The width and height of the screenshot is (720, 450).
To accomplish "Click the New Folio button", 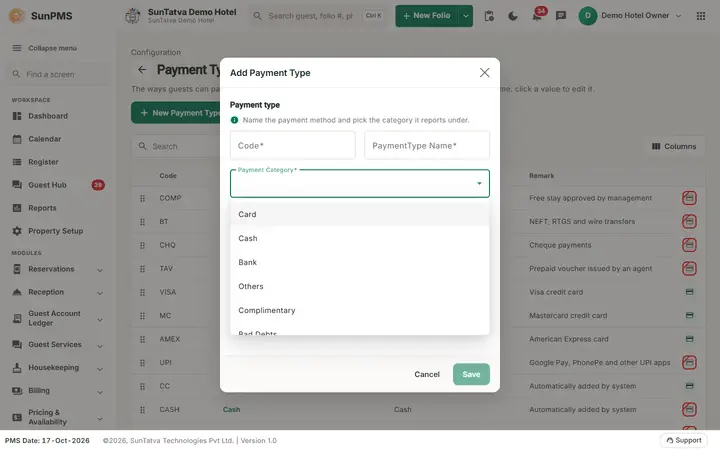I will 427,16.
